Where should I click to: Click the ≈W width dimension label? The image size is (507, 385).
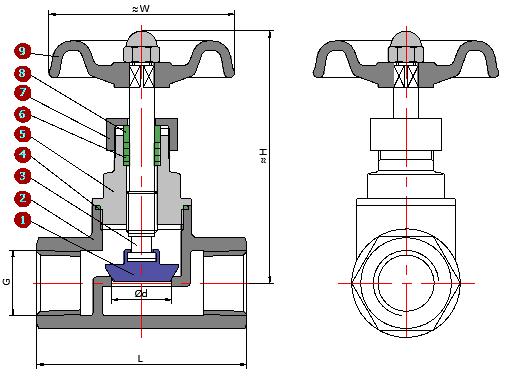tap(141, 8)
